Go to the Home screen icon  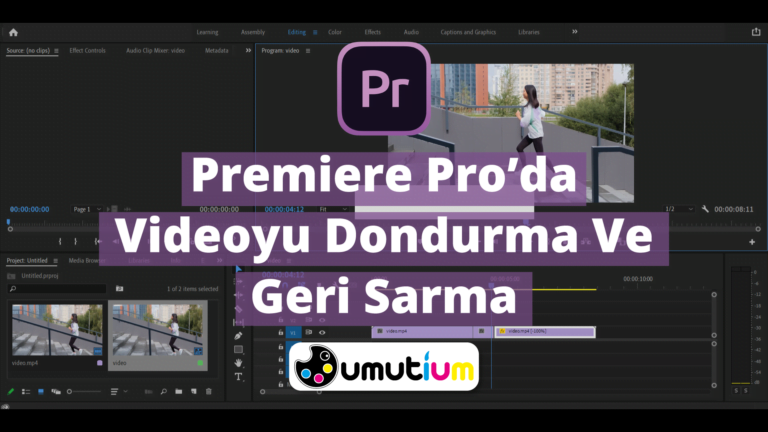pos(13,32)
